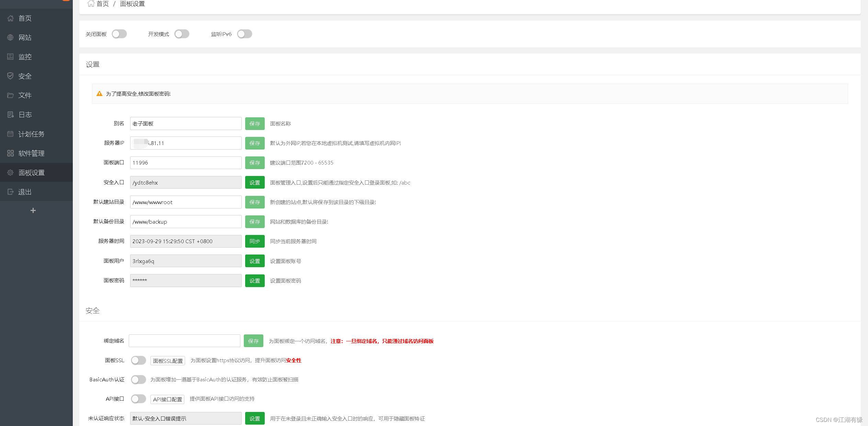Click the scheduled tasks calendar icon

(x=11, y=134)
